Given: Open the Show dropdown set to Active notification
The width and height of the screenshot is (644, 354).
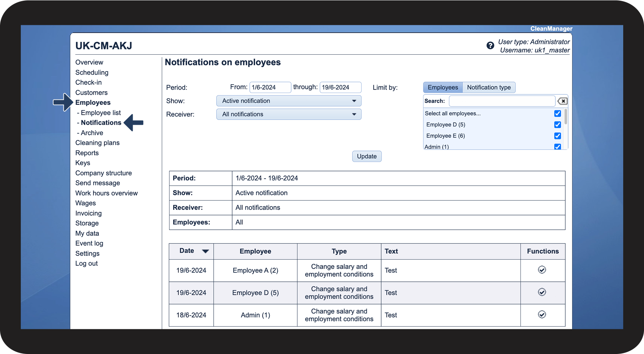Looking at the screenshot, I should click(289, 101).
